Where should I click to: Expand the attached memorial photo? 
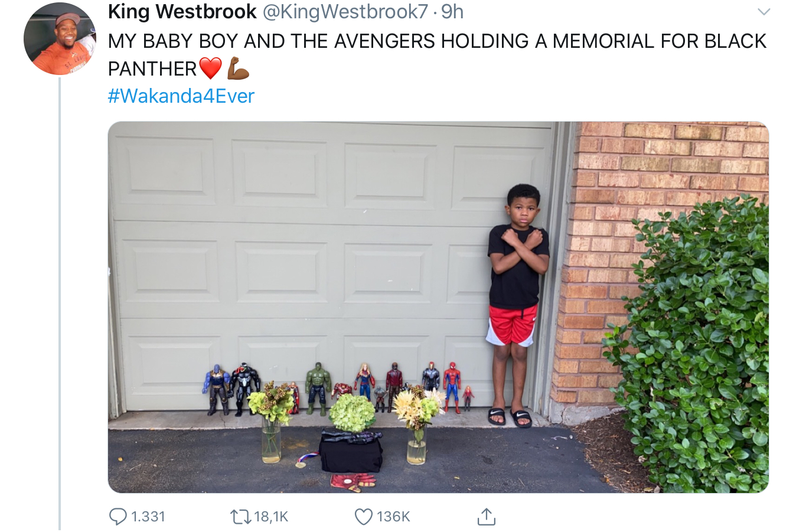coord(438,307)
